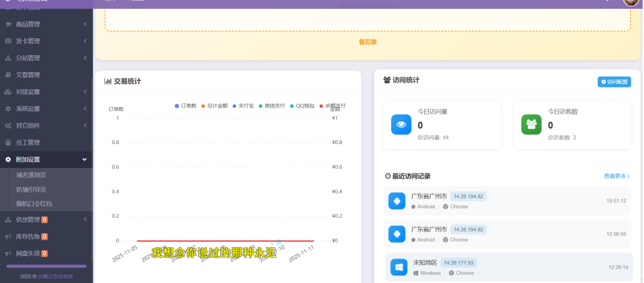This screenshot has height=283, width=644.
Task: Expand 商品管理 submenu chevron
Action: (x=85, y=25)
